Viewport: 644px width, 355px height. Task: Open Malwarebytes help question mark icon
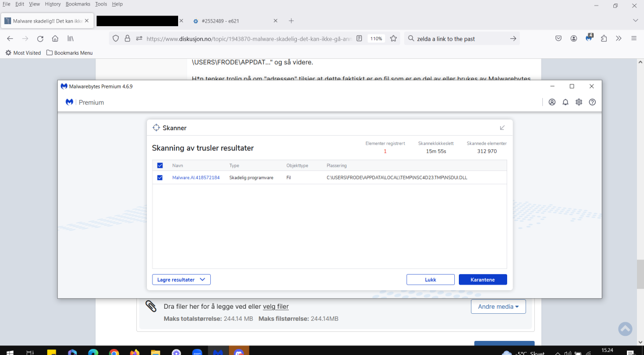click(592, 102)
